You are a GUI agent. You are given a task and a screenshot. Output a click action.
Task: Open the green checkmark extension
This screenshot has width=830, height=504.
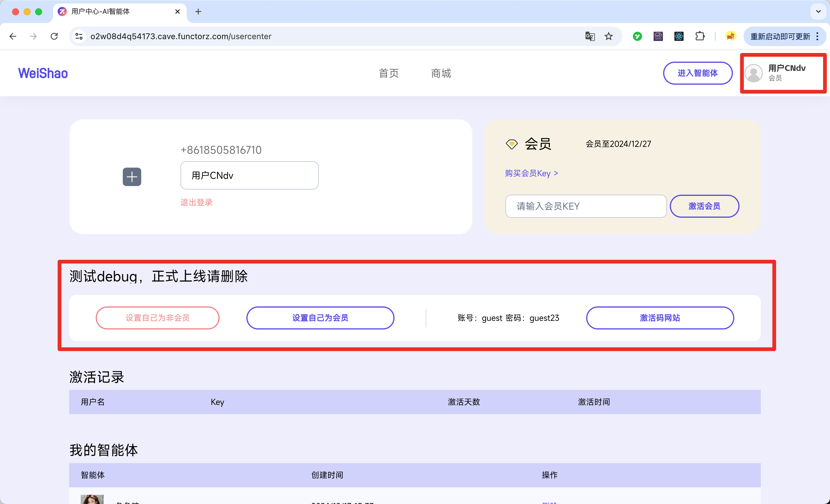[x=637, y=36]
